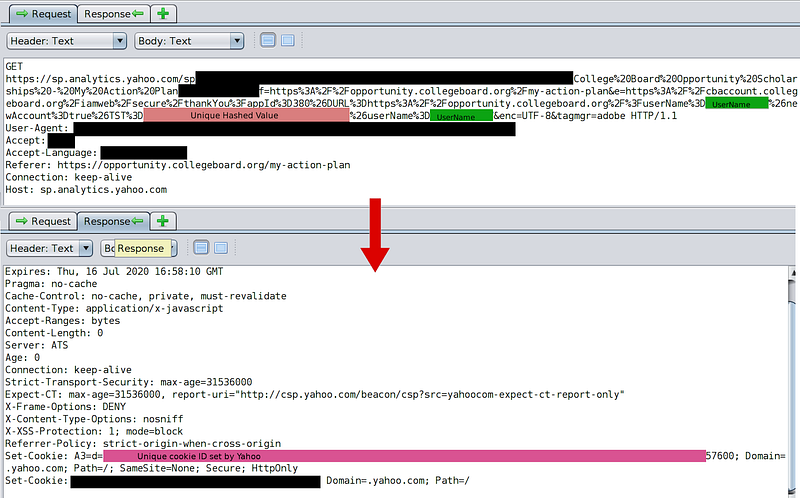Click the green plus tab in the request-view pane
Screen dimensions: 800x498
tap(163, 14)
